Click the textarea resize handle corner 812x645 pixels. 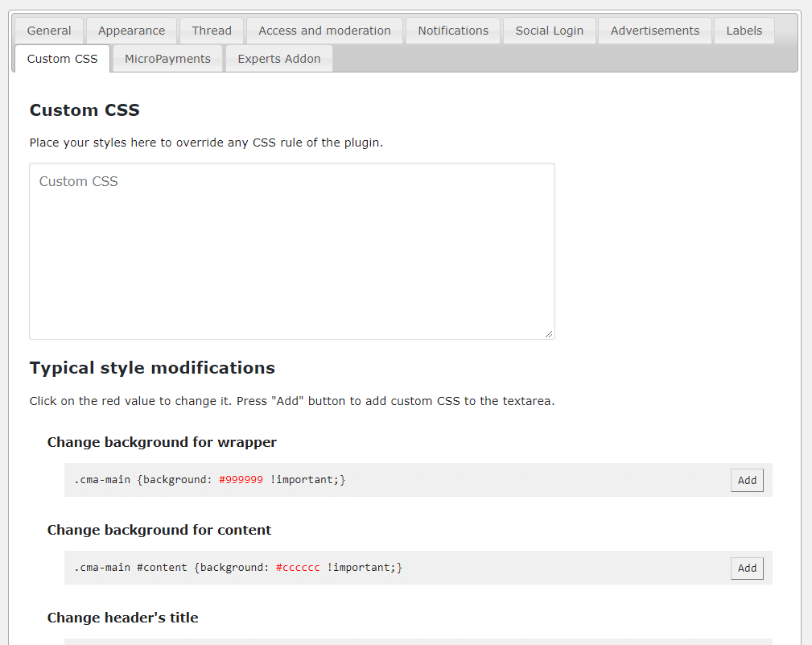point(550,334)
